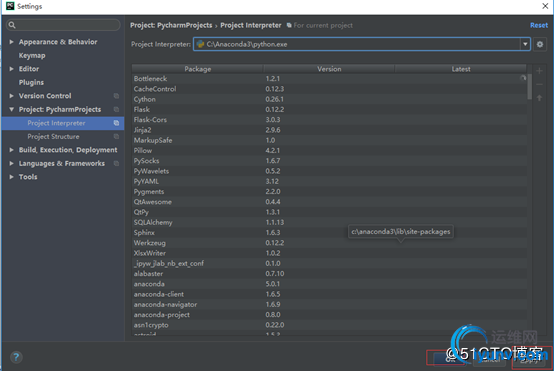Open the Project Interpreter dropdown arrow
This screenshot has width=554, height=371.
click(x=525, y=44)
